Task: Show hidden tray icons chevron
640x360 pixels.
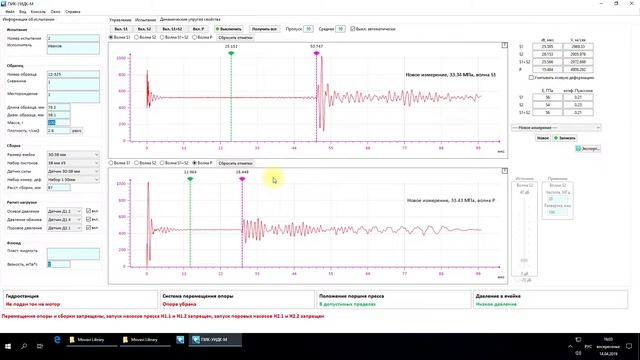Action: pos(570,347)
